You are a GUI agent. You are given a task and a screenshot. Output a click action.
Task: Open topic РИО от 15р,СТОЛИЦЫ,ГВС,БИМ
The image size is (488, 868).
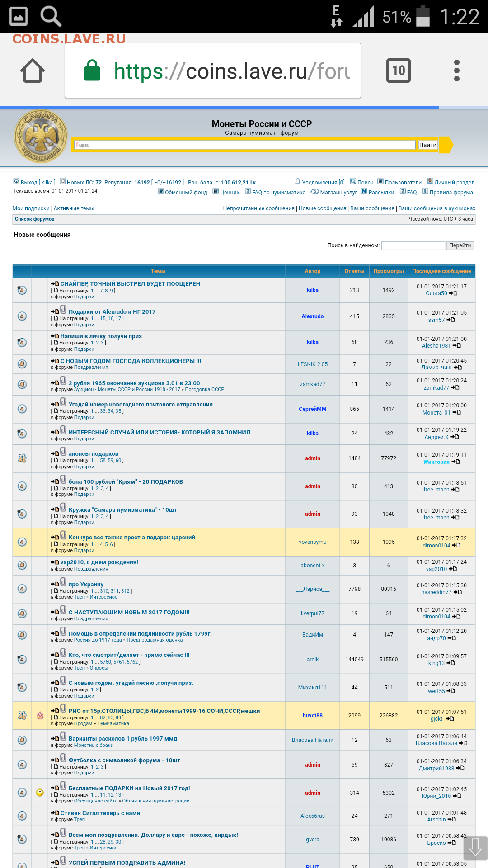(x=164, y=711)
